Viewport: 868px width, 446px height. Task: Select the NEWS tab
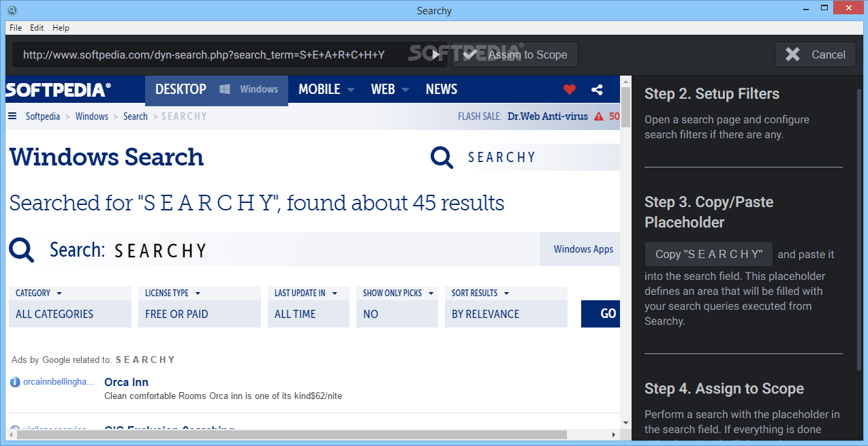point(441,89)
